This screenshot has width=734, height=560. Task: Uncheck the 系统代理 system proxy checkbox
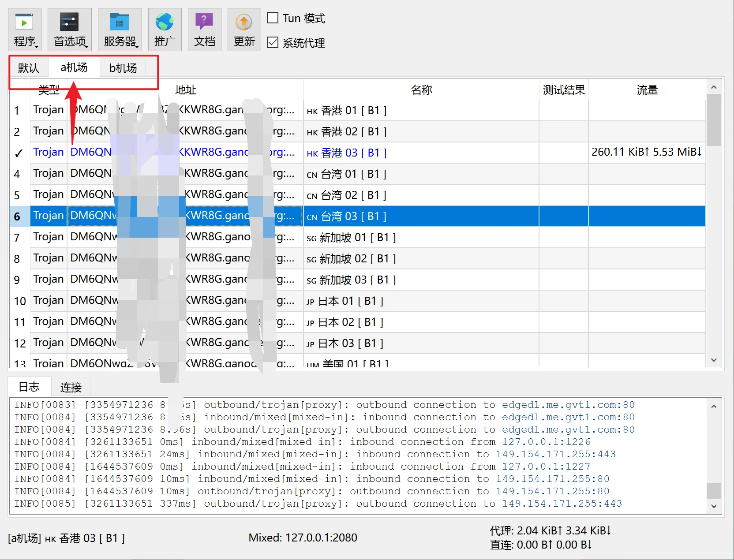click(273, 43)
